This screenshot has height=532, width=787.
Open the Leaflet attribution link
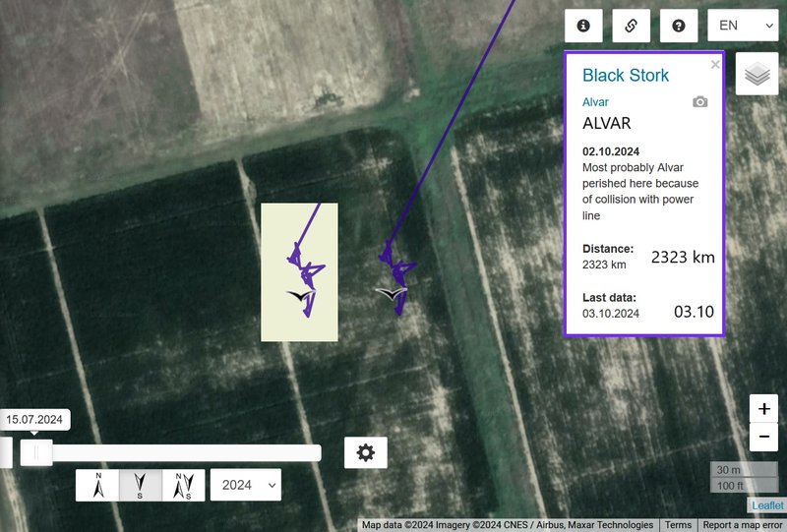767,505
